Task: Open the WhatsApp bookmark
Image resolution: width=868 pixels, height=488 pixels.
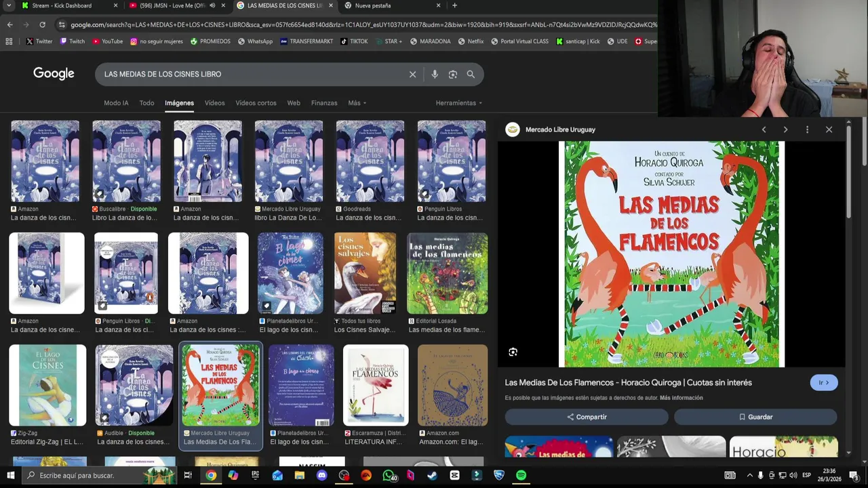Action: [x=255, y=41]
